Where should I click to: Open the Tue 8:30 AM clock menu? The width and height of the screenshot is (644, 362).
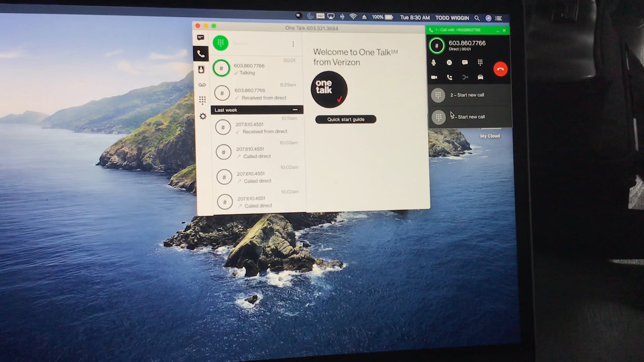[415, 18]
